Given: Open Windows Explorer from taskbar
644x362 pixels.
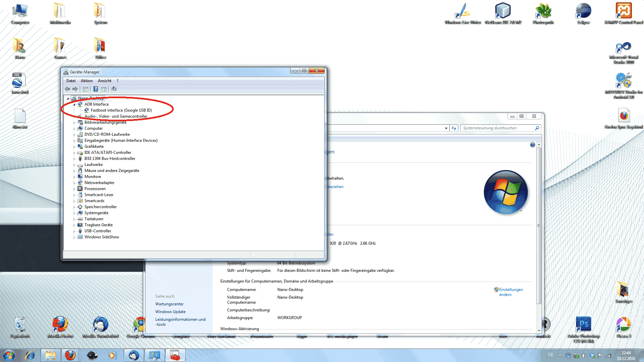Looking at the screenshot, I should [x=51, y=355].
